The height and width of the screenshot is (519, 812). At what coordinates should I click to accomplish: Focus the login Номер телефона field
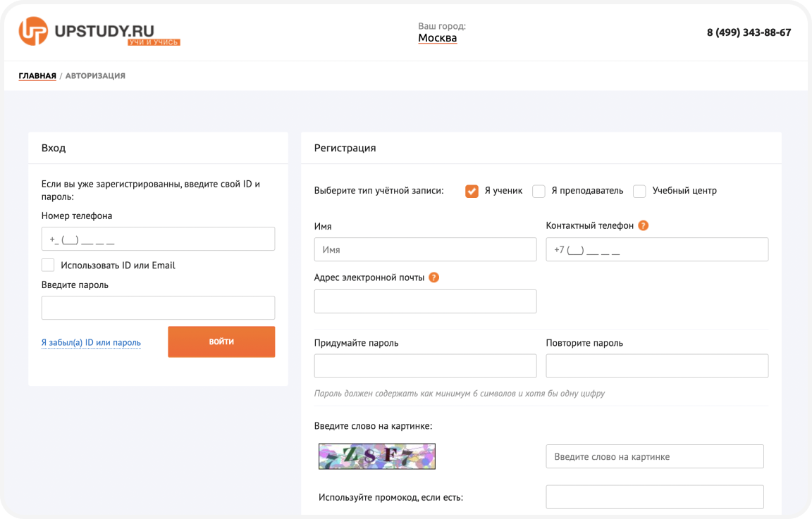(x=158, y=239)
